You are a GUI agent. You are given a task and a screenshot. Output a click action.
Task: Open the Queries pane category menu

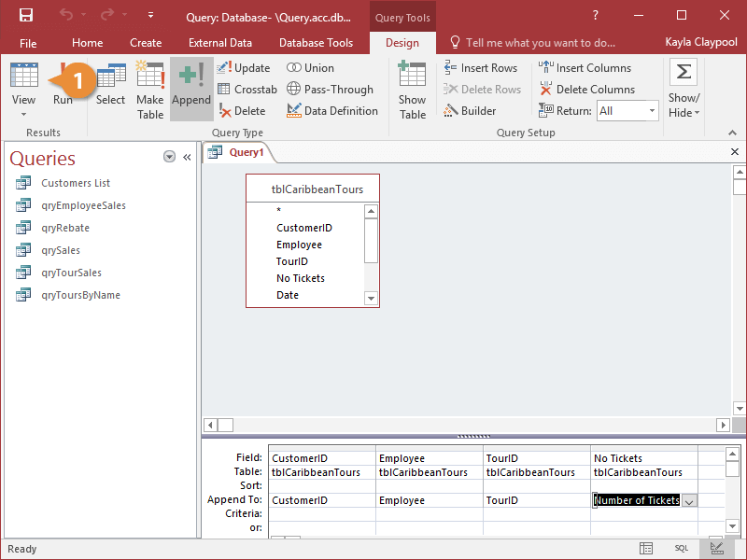[x=169, y=157]
